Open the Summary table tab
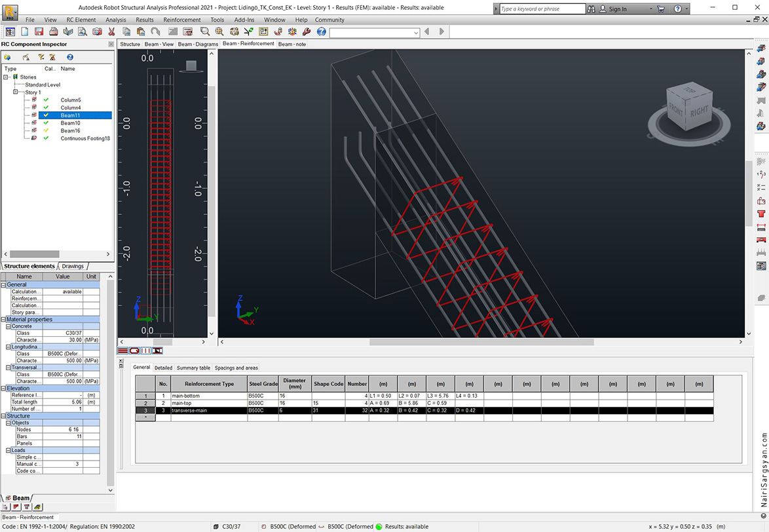 pyautogui.click(x=193, y=368)
